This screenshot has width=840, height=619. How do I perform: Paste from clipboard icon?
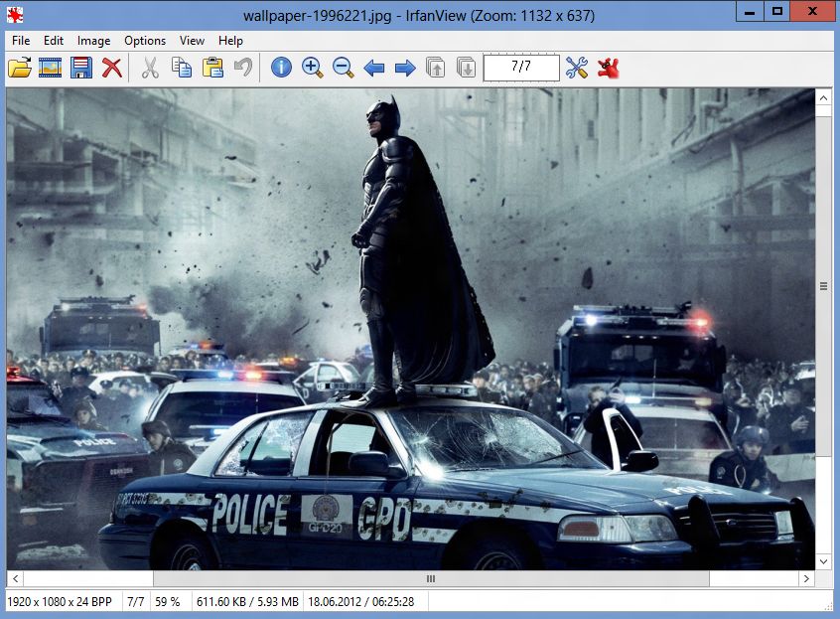coord(212,69)
